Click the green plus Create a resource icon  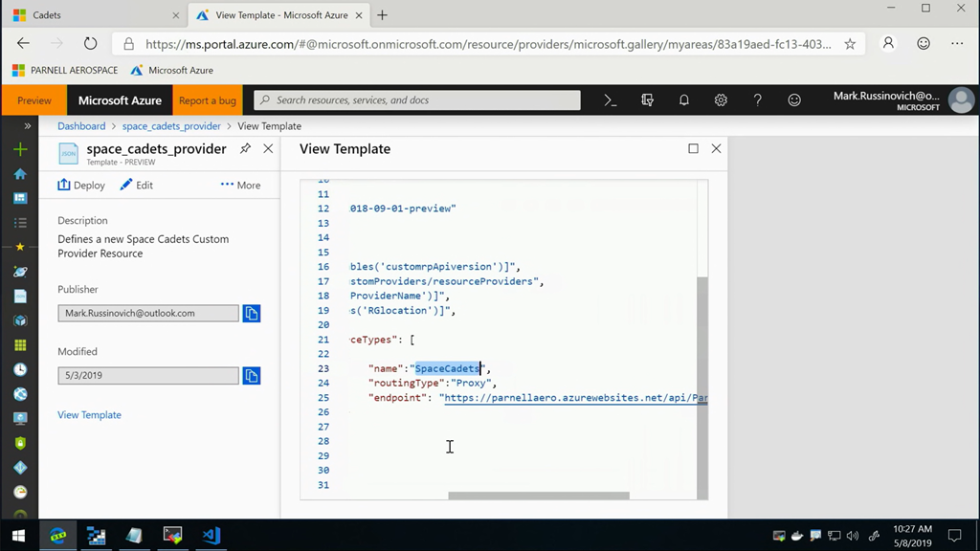[20, 149]
